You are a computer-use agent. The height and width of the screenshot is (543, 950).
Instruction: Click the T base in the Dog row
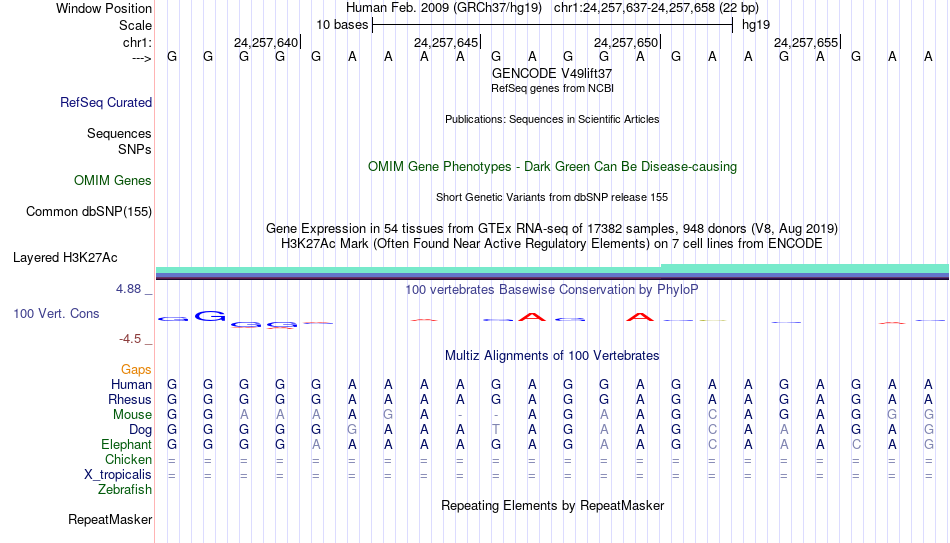tap(496, 430)
